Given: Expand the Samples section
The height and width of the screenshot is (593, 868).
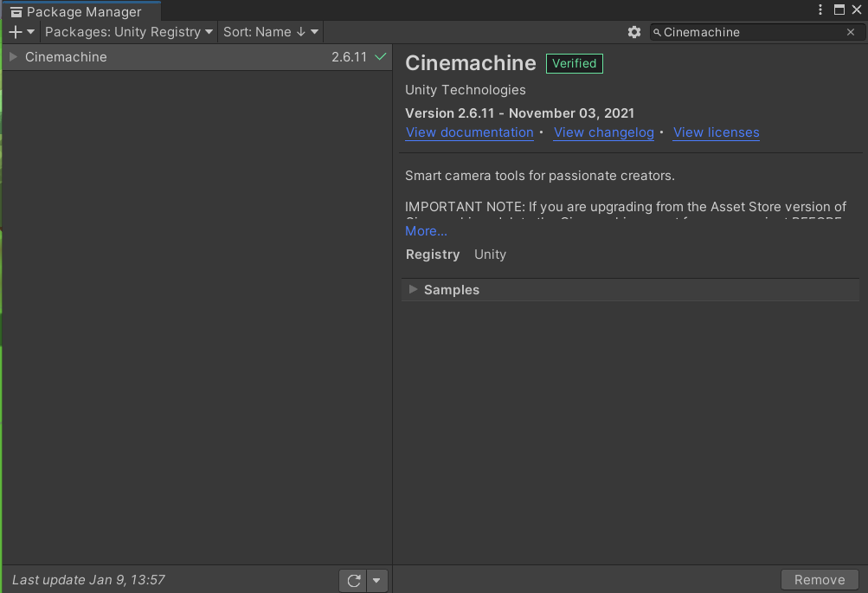Looking at the screenshot, I should (x=413, y=289).
